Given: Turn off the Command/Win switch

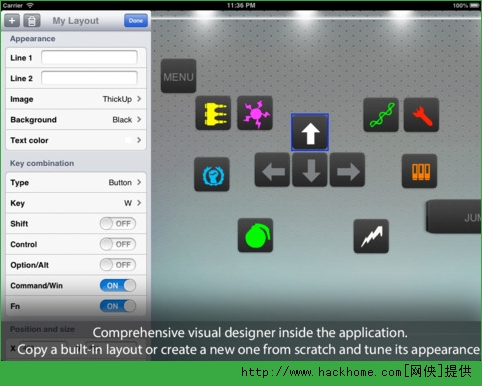Looking at the screenshot, I should coord(118,286).
